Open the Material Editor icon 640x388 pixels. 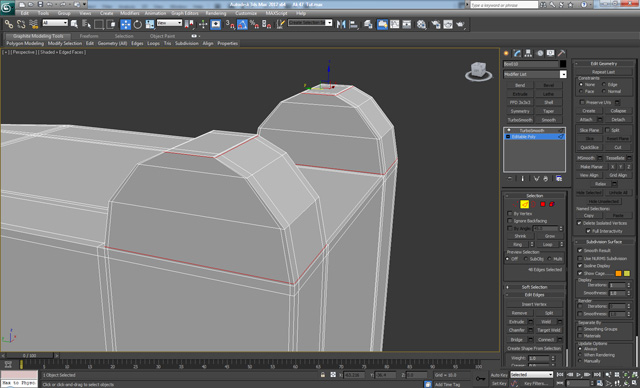click(421, 24)
